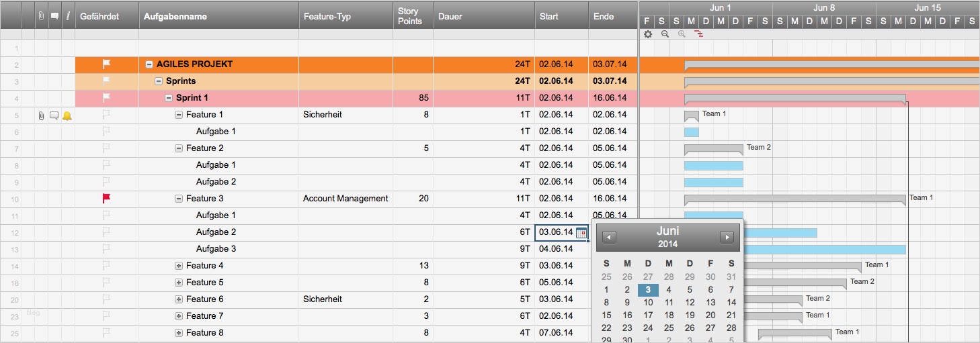Pick June 20 in the date picker
The width and height of the screenshot is (980, 343).
(710, 315)
